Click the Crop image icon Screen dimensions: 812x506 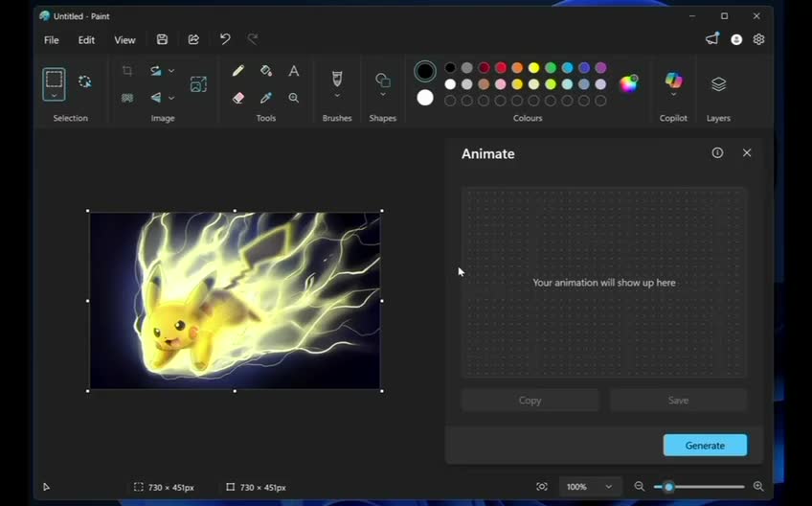(x=127, y=71)
